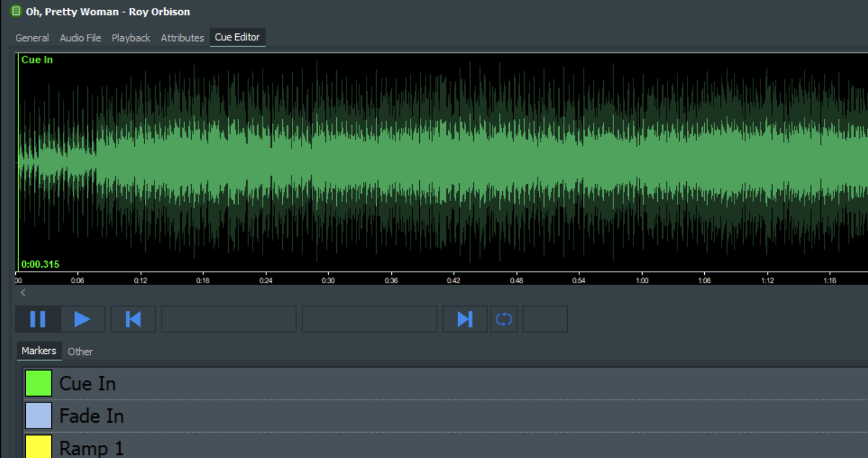Click the light blue Fade In swatch
Viewport: 868px width, 458px height.
[x=39, y=416]
